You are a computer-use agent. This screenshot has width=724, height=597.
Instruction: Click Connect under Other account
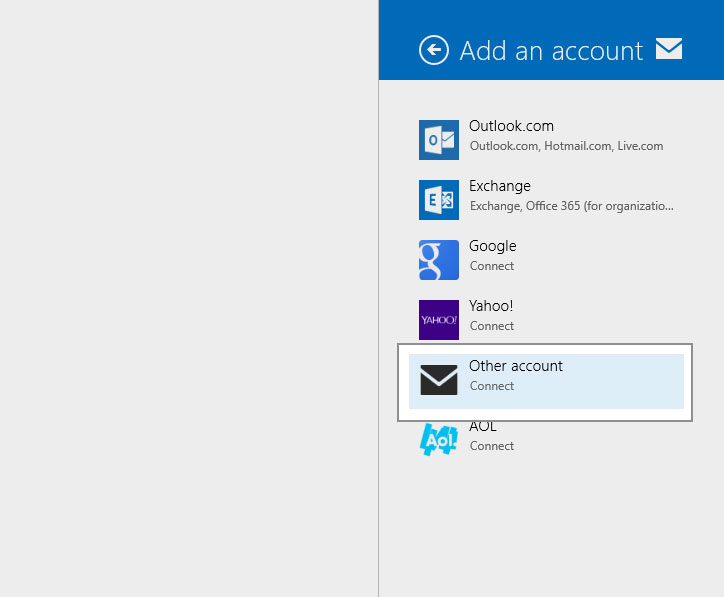click(x=492, y=386)
